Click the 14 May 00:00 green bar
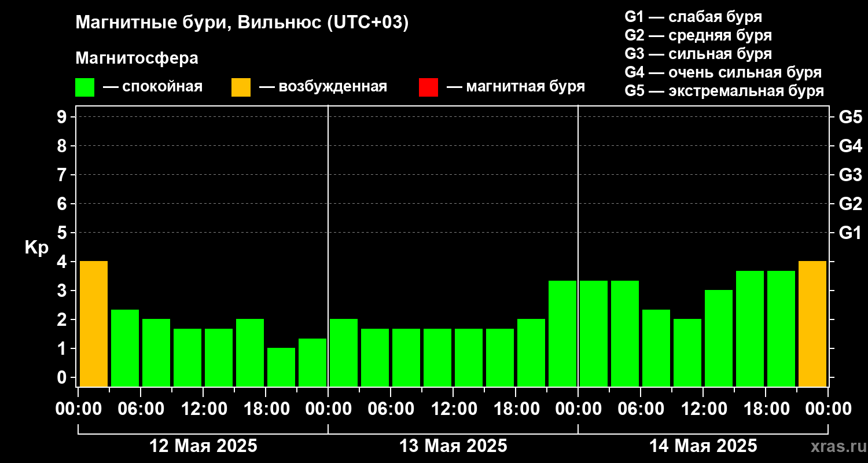Image resolution: width=868 pixels, height=463 pixels. [594, 333]
